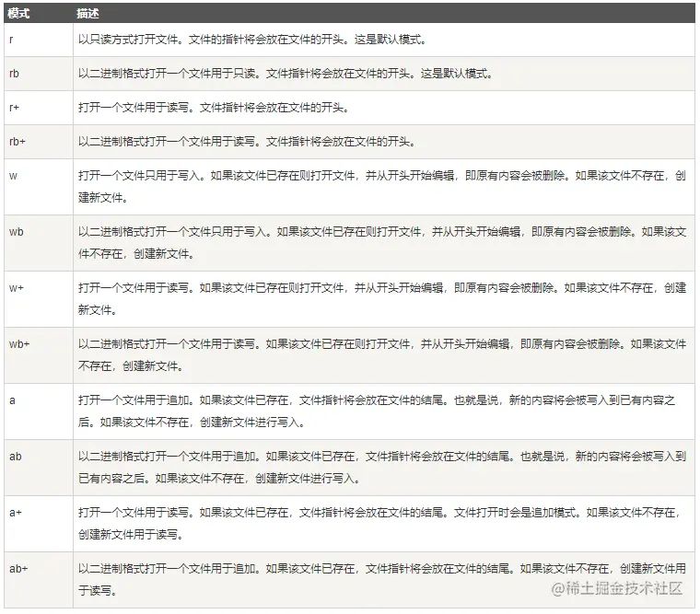
Task: Click ab+ description ending '创建新文件用于读写'
Action: click(381, 580)
